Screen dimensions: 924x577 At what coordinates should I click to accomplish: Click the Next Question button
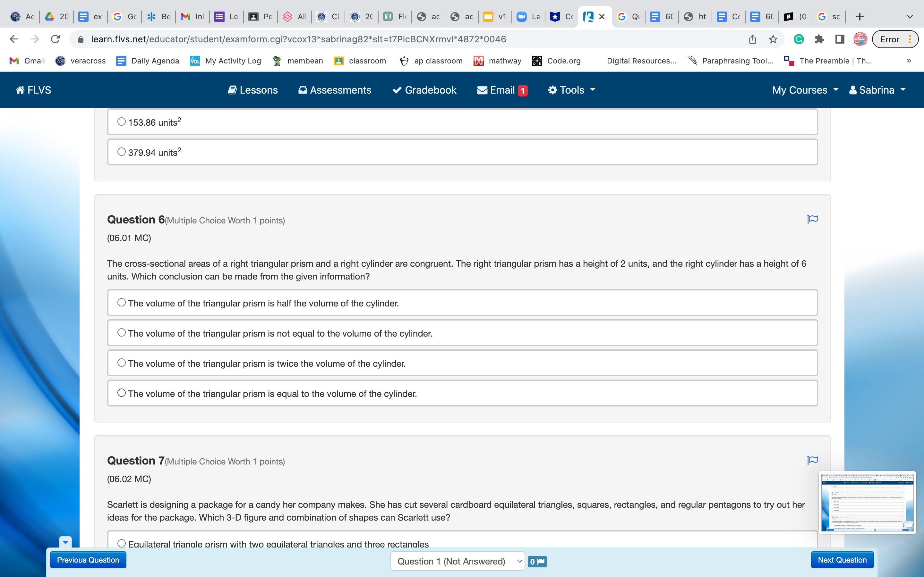point(842,560)
